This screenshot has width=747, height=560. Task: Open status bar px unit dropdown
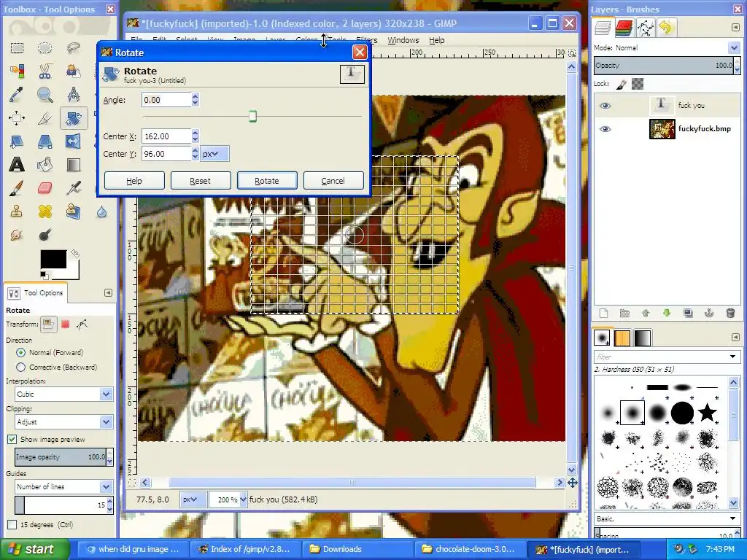pyautogui.click(x=193, y=499)
